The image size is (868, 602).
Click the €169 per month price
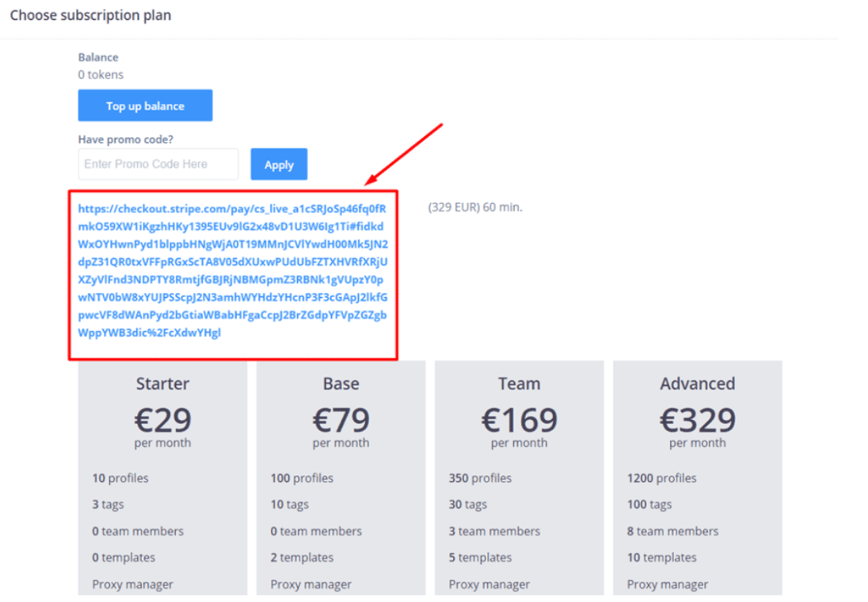[519, 421]
